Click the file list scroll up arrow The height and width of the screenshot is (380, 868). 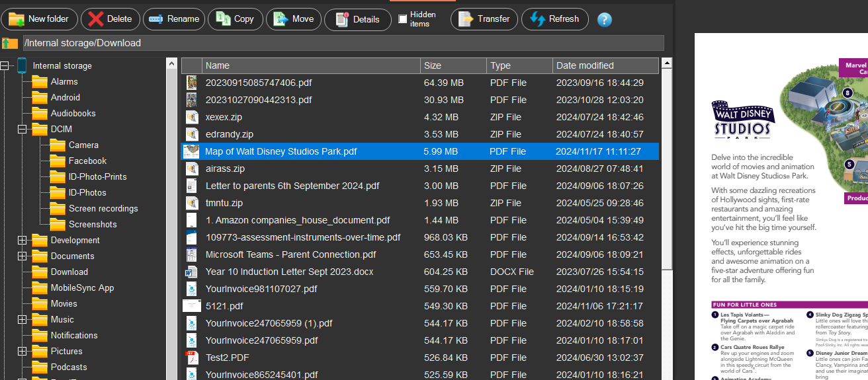pyautogui.click(x=667, y=63)
